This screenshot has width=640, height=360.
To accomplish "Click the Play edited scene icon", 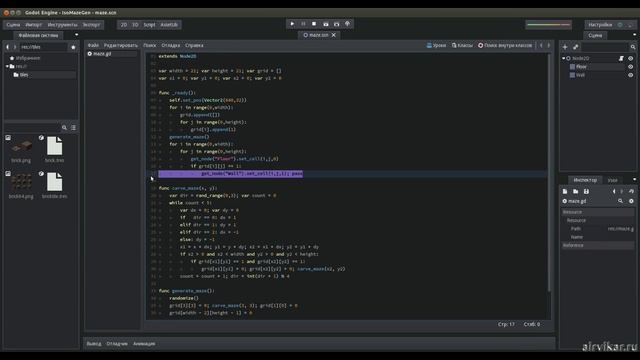I will click(326, 24).
